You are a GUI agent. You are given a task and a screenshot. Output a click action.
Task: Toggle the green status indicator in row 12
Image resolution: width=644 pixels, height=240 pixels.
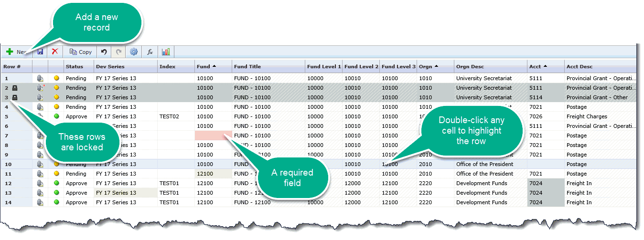(56, 183)
